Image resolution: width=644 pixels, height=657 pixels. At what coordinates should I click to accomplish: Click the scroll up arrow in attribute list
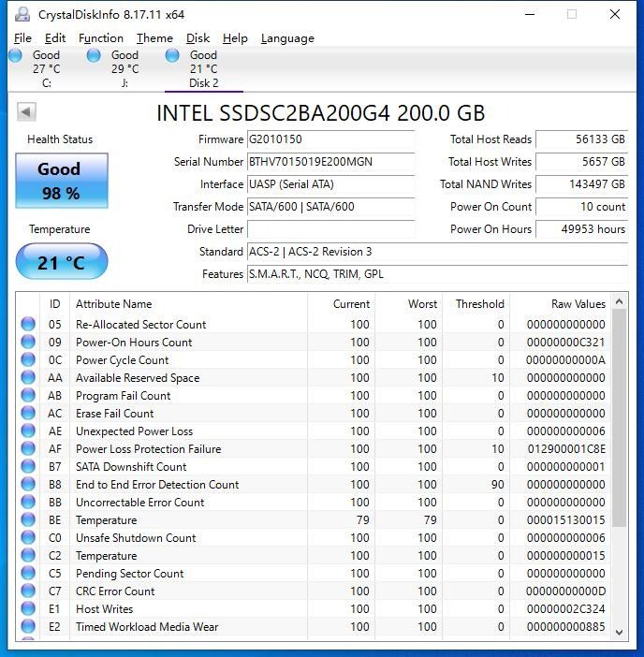click(x=618, y=303)
